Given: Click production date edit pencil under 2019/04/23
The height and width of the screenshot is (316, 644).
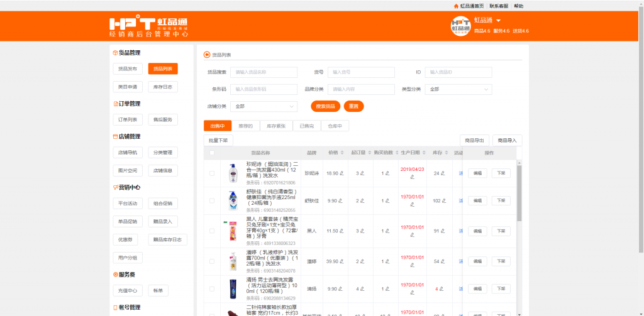Looking at the screenshot, I should (x=413, y=177).
